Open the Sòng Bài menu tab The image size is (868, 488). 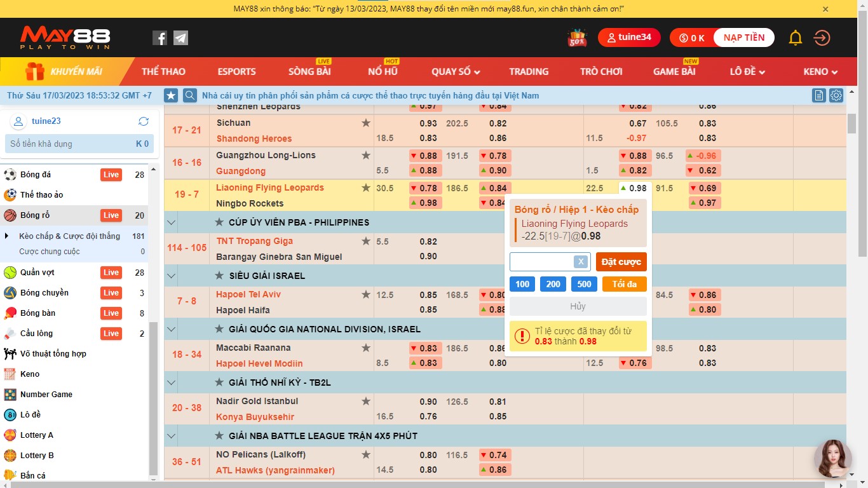tap(309, 72)
